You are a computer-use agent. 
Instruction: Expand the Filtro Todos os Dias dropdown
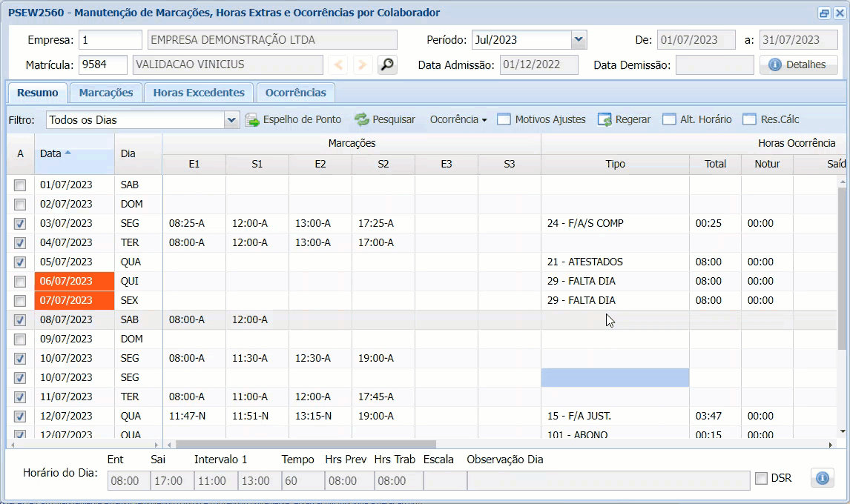pyautogui.click(x=231, y=120)
